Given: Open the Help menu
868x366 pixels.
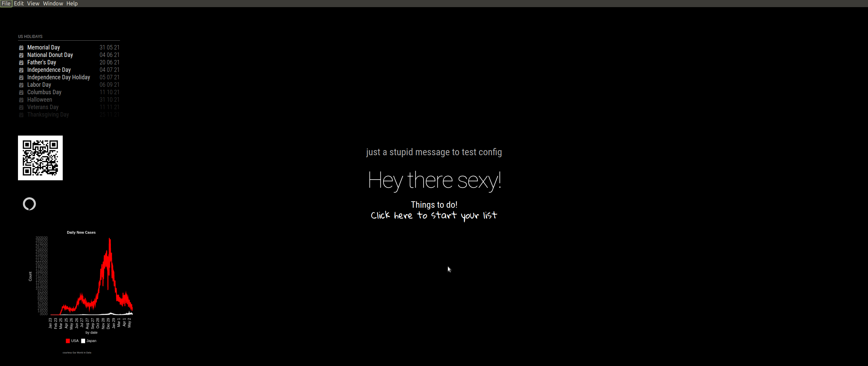Looking at the screenshot, I should (72, 3).
